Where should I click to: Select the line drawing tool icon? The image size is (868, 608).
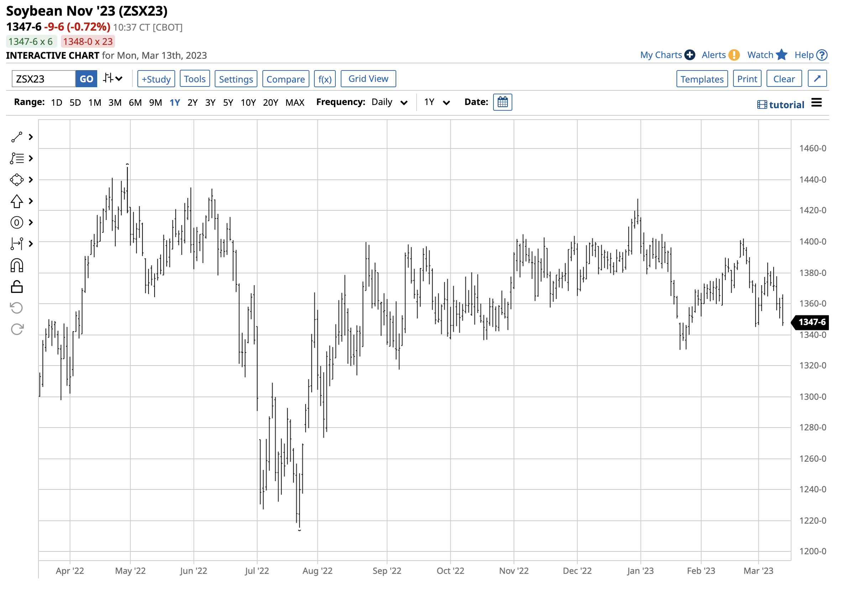[x=17, y=137]
